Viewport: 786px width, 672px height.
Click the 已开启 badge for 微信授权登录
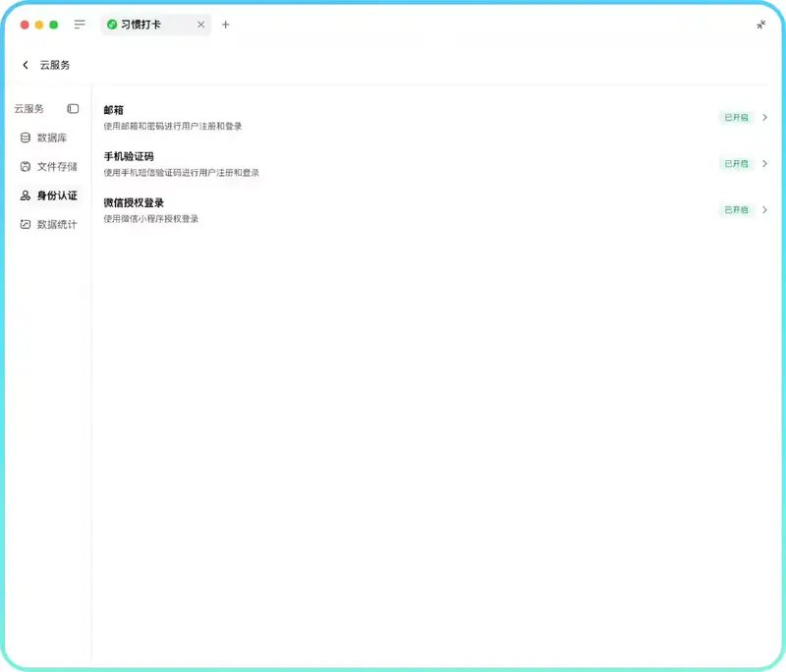[x=736, y=210]
